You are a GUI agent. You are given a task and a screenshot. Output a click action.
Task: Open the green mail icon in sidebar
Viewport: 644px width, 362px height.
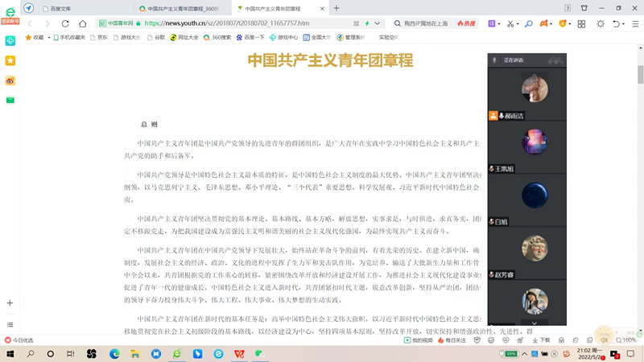click(10, 100)
